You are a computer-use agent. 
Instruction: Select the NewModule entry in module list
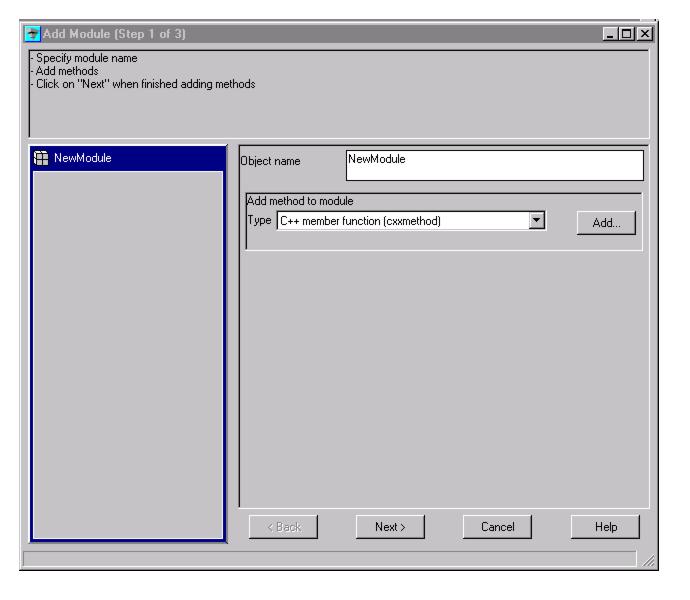tap(85, 158)
